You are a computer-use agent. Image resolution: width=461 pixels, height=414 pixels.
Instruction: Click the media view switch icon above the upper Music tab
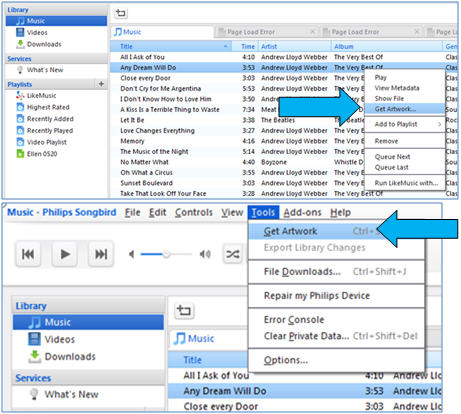pyautogui.click(x=121, y=13)
